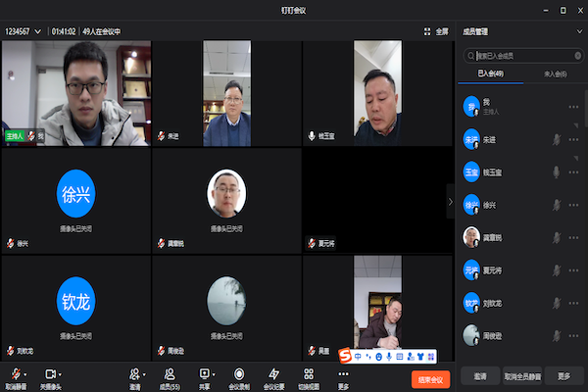This screenshot has height=392, width=588.
Task: Click the 切换视图 switch view icon
Action: tap(309, 373)
